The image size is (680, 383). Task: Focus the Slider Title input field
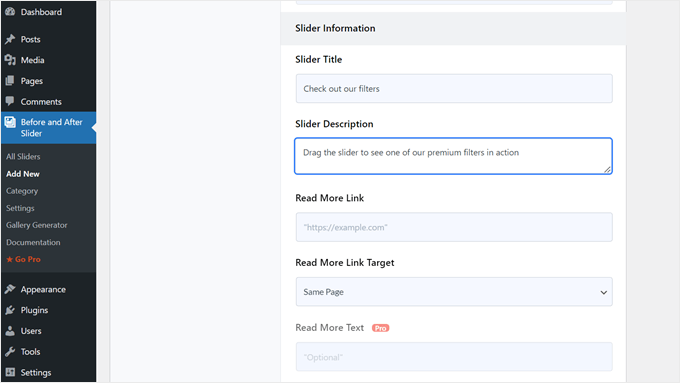tap(454, 88)
